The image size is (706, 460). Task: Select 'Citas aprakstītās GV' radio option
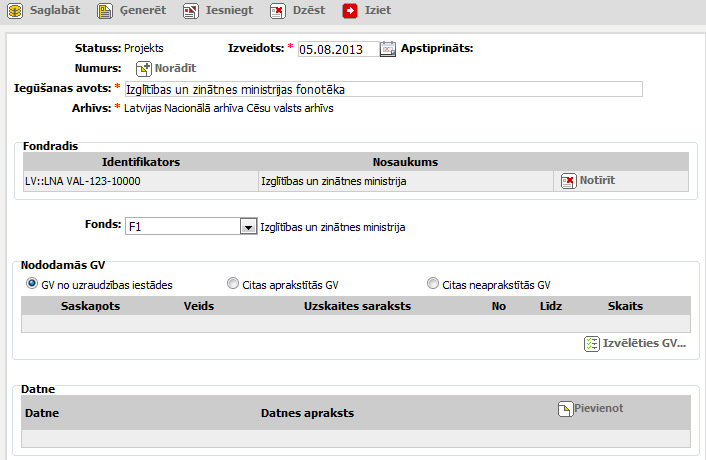[x=233, y=284]
